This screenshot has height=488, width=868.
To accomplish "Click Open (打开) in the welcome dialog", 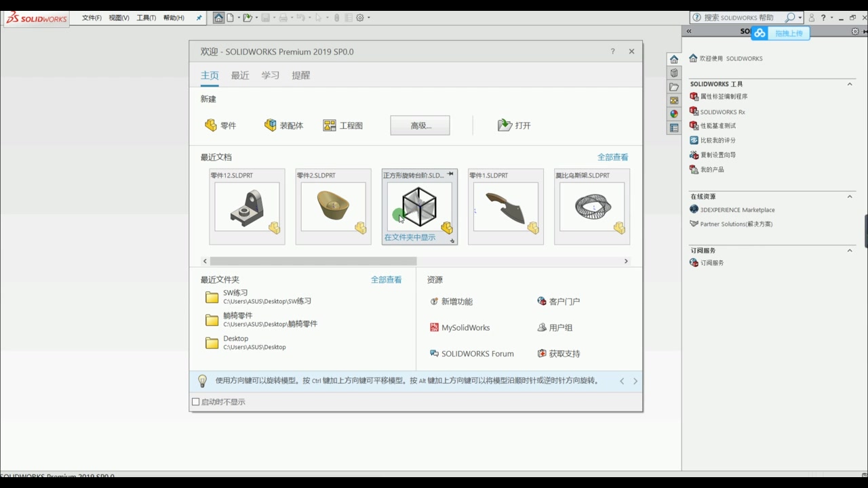I will 514,125.
